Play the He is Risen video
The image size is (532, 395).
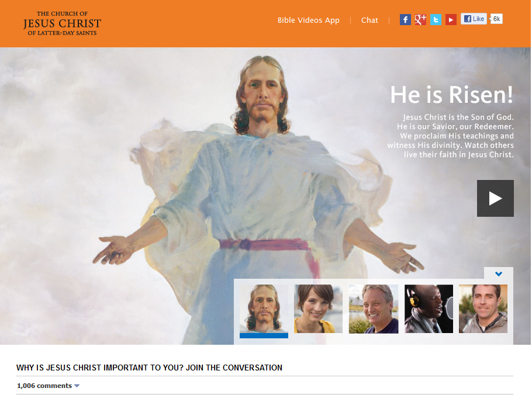495,198
